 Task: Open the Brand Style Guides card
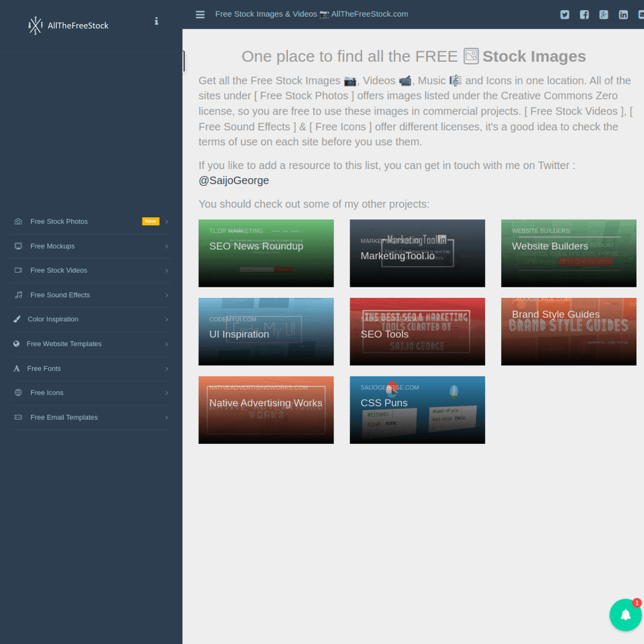569,332
